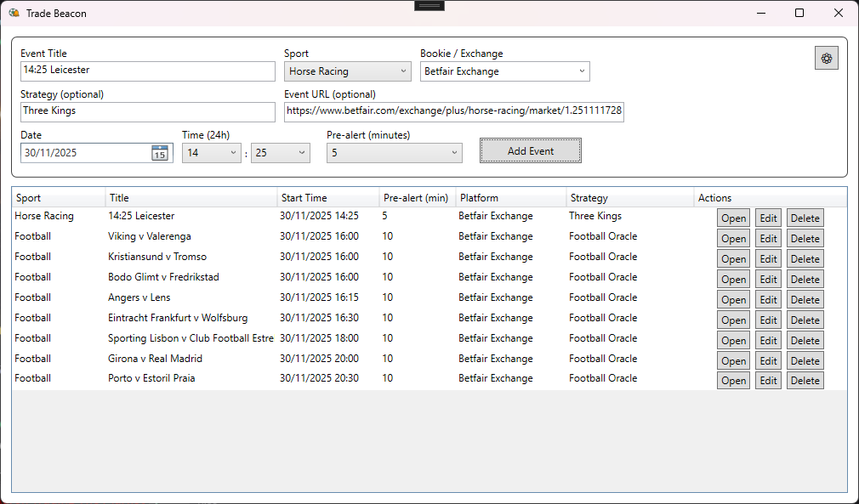Click the Event Title input field
This screenshot has height=504, width=859.
tap(147, 71)
